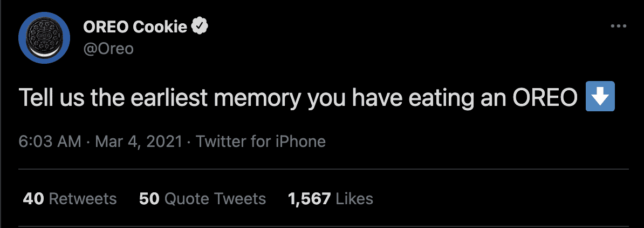The height and width of the screenshot is (228, 644).
Task: View the 40 Retweets list
Action: [70, 199]
